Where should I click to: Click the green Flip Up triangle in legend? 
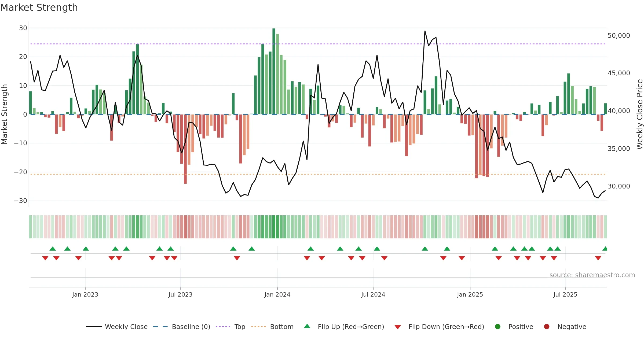tap(307, 326)
